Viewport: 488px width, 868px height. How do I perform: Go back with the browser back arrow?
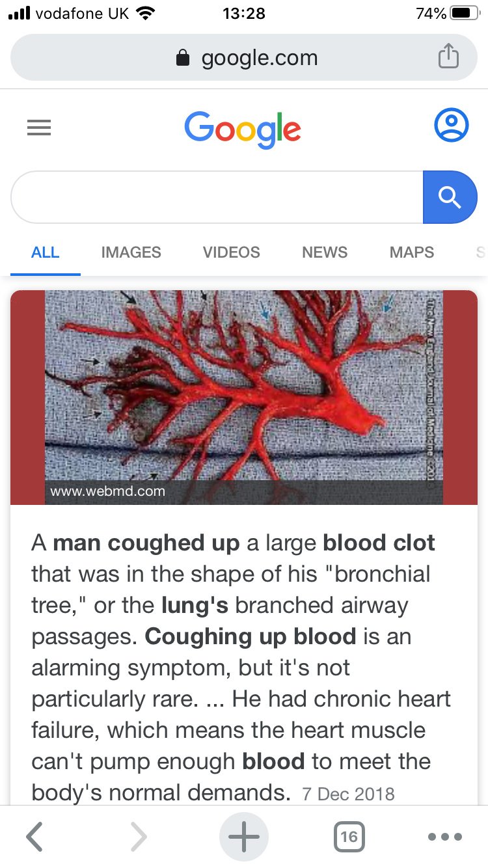(x=35, y=837)
